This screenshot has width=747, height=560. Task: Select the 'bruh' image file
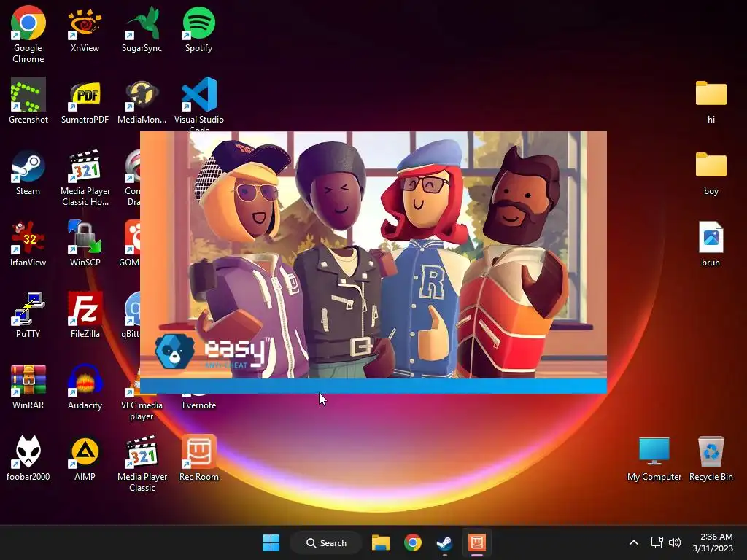tap(711, 244)
